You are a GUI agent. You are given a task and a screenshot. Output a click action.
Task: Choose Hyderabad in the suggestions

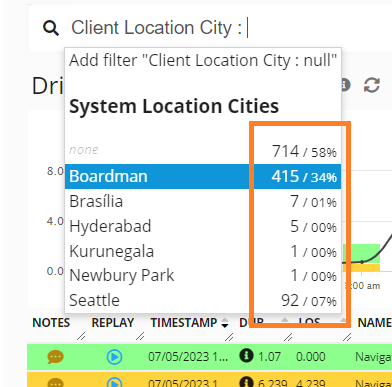[x=203, y=226]
